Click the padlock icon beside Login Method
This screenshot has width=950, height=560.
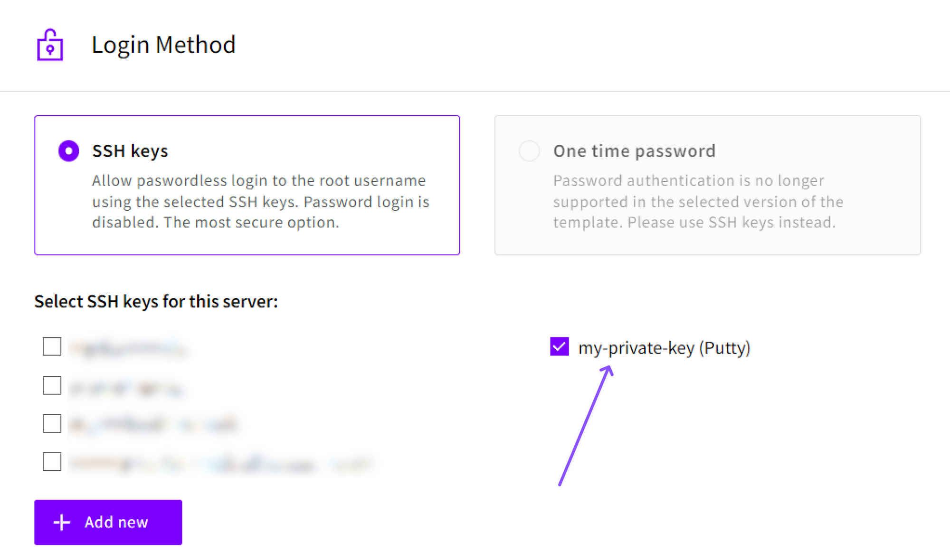click(x=50, y=45)
